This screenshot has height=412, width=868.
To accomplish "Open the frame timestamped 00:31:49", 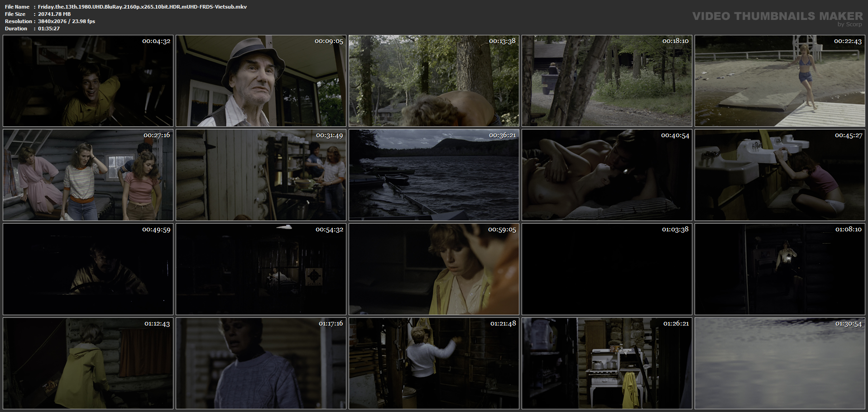I will [x=261, y=175].
